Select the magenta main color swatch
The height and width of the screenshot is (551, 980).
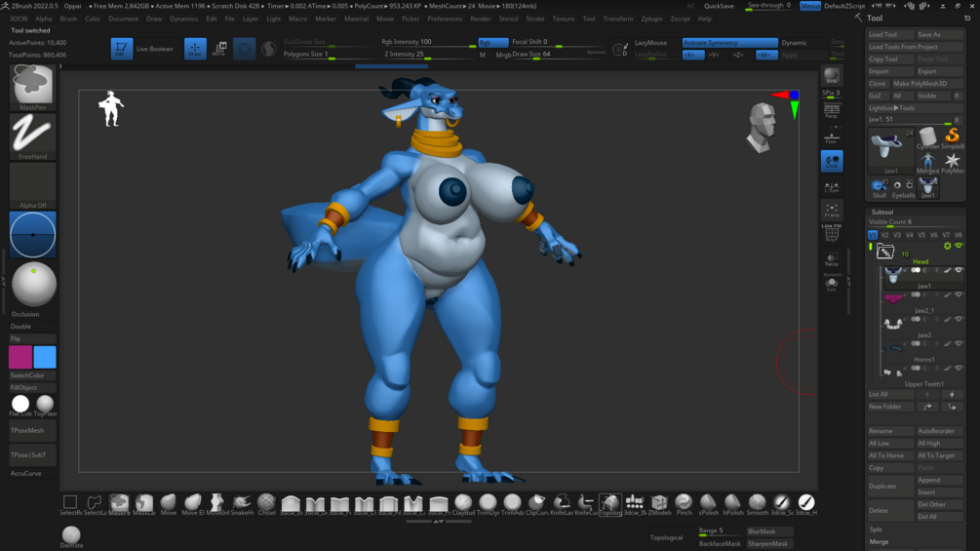(x=20, y=357)
